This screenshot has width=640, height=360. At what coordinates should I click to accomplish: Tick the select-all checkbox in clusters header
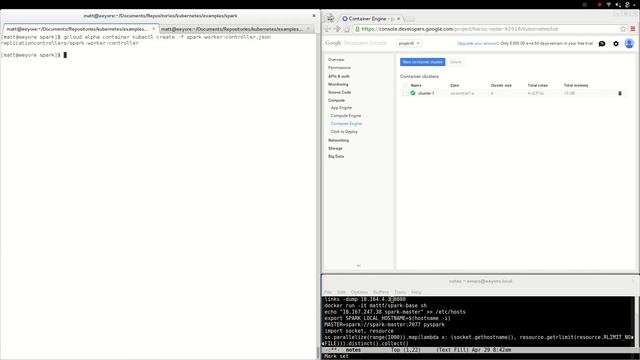(x=405, y=85)
